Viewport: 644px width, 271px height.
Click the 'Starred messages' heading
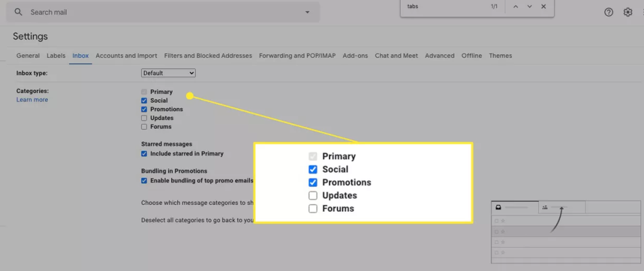tap(167, 144)
